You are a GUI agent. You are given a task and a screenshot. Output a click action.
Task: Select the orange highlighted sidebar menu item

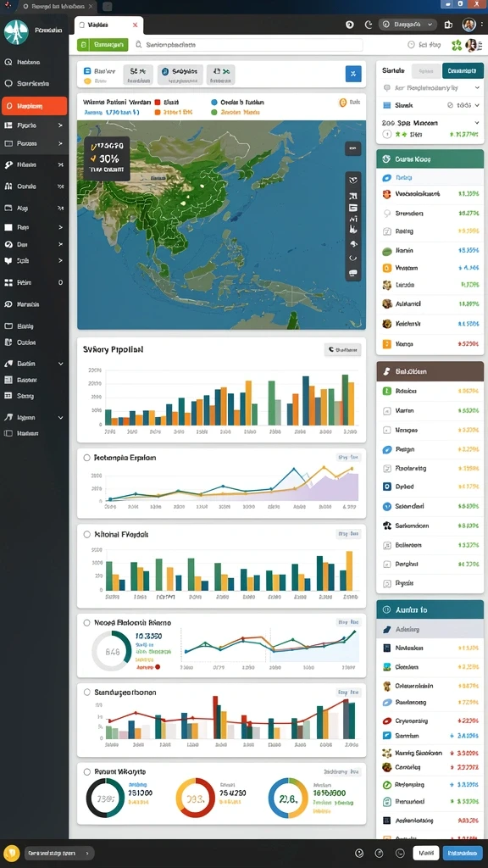click(x=34, y=106)
